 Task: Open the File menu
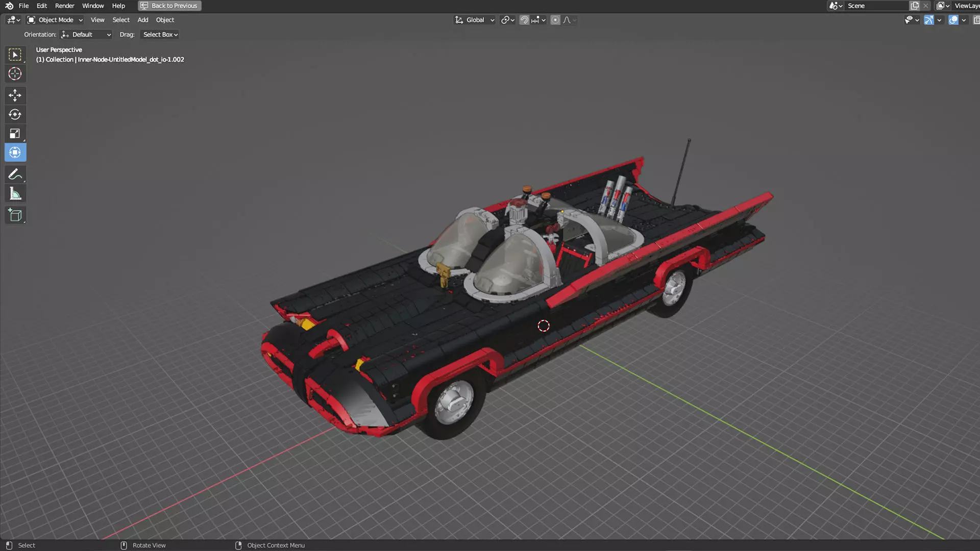tap(23, 6)
